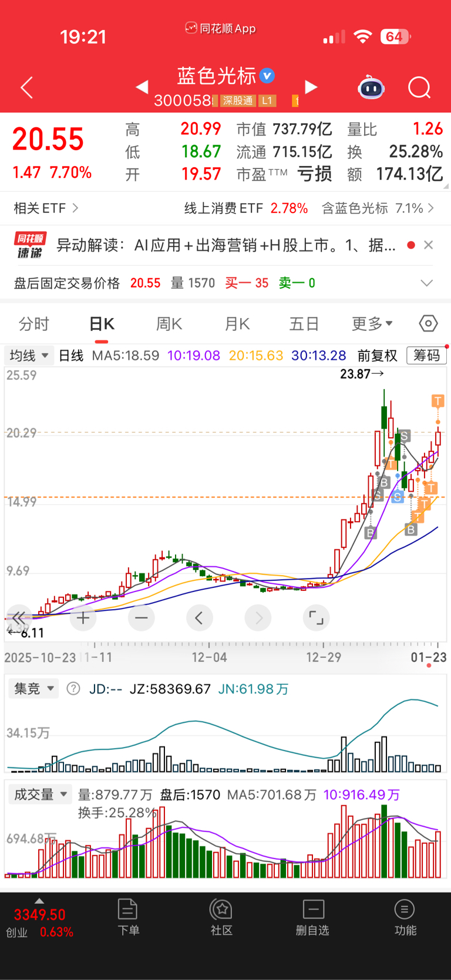The image size is (451, 980).
Task: Tap the 深股通 tag
Action: [x=238, y=101]
